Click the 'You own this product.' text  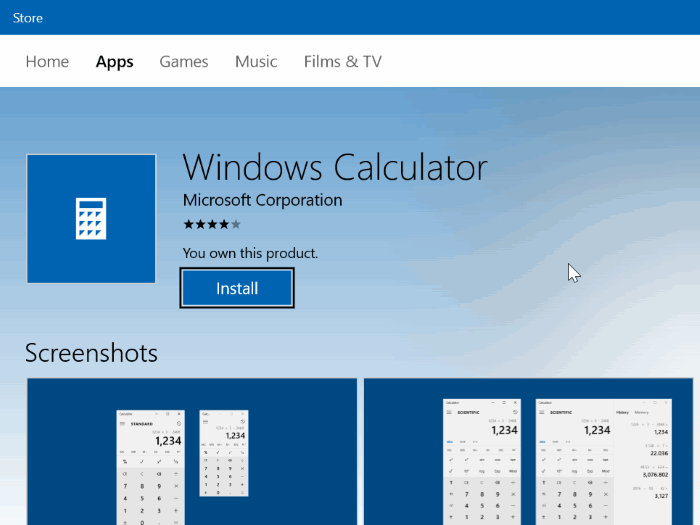point(250,253)
